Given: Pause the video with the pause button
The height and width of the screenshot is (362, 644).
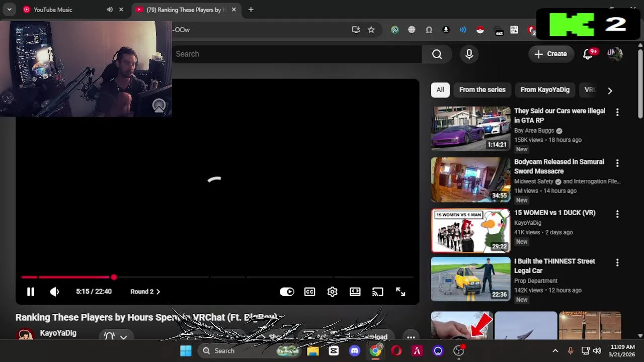Looking at the screenshot, I should 30,292.
